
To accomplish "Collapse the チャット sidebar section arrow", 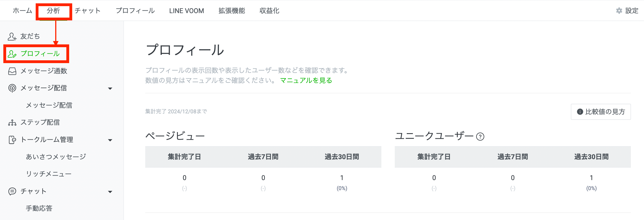I will 110,192.
